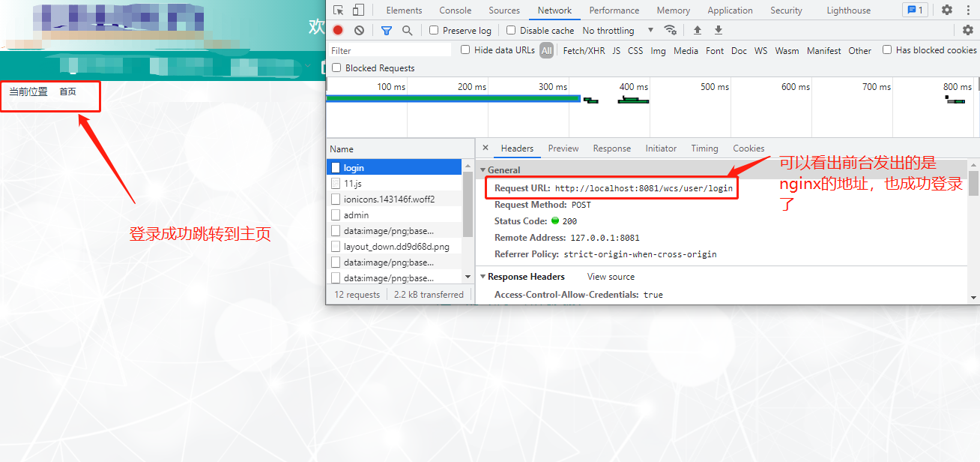Show the Cookies tab of request
This screenshot has height=462, width=980.
(x=748, y=148)
